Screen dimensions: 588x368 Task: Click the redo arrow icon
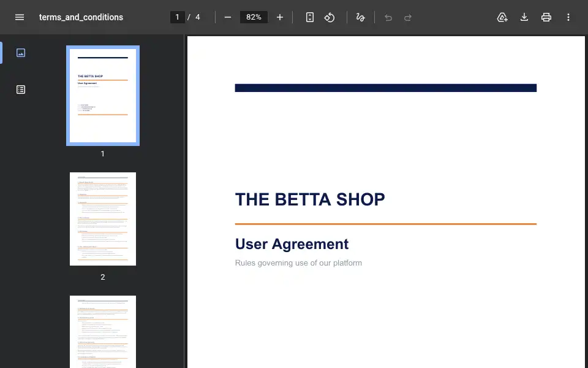click(x=408, y=17)
